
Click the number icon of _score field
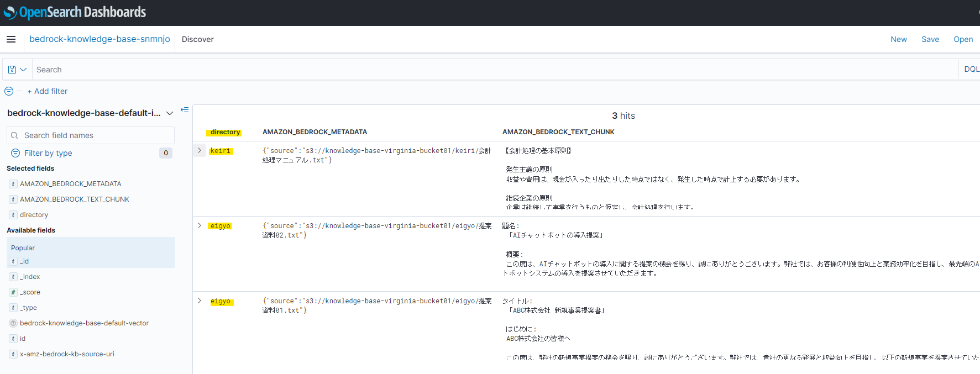[x=13, y=292]
